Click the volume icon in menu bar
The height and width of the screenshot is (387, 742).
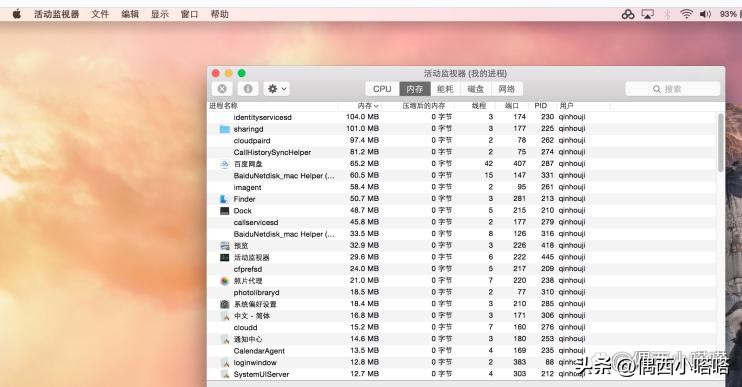(x=705, y=14)
